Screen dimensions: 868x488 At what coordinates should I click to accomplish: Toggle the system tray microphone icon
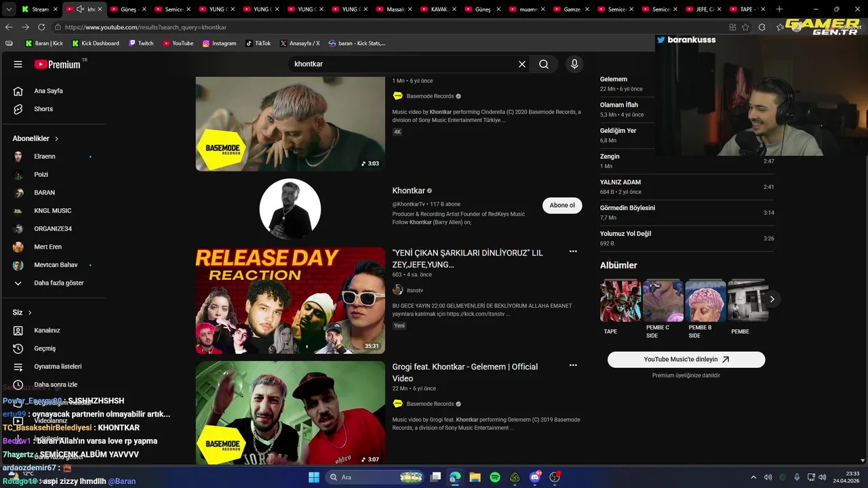coord(797,477)
